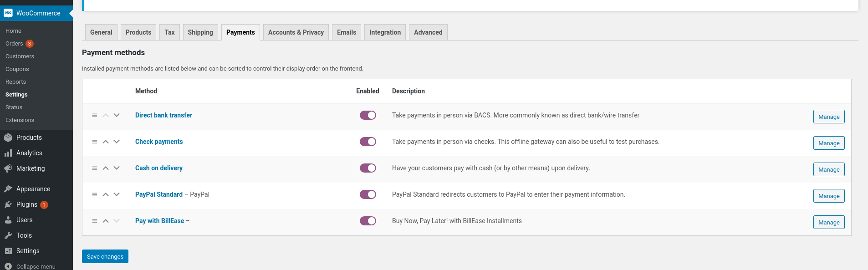Image resolution: width=868 pixels, height=270 pixels.
Task: Open the Cash on delivery link
Action: [159, 168]
